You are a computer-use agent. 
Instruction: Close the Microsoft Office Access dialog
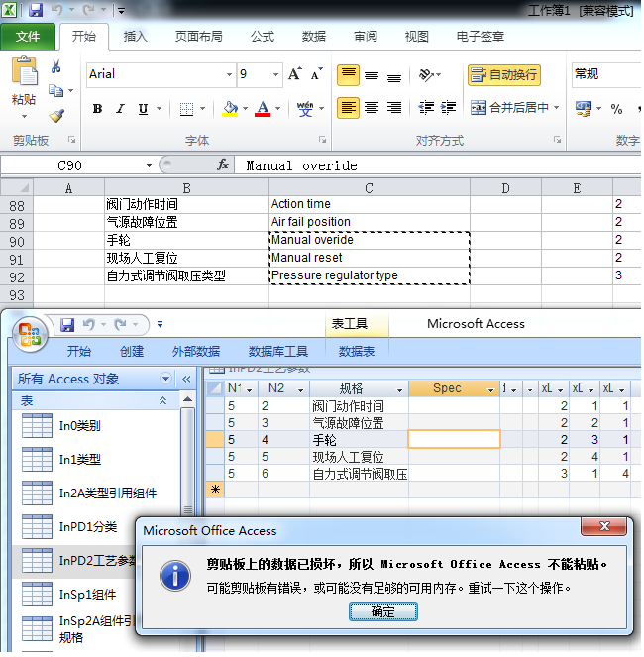(x=603, y=526)
